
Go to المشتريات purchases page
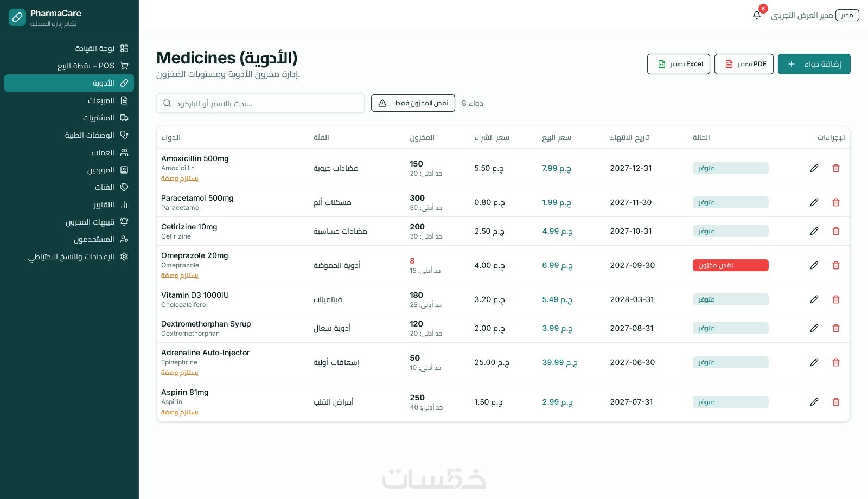pos(69,118)
